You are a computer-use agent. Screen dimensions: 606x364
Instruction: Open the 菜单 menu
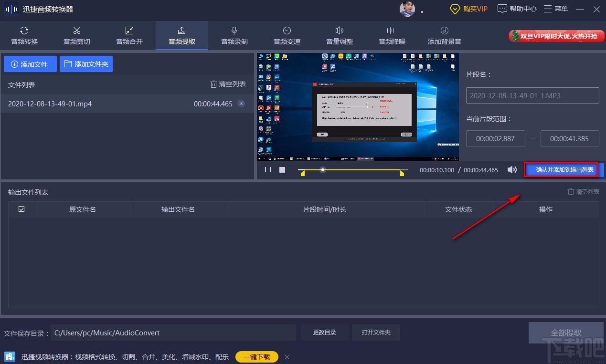[555, 9]
